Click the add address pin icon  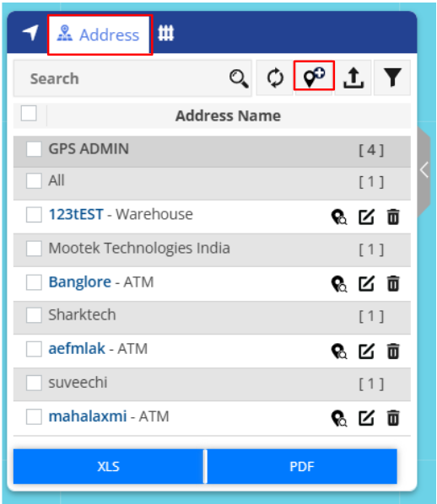314,78
